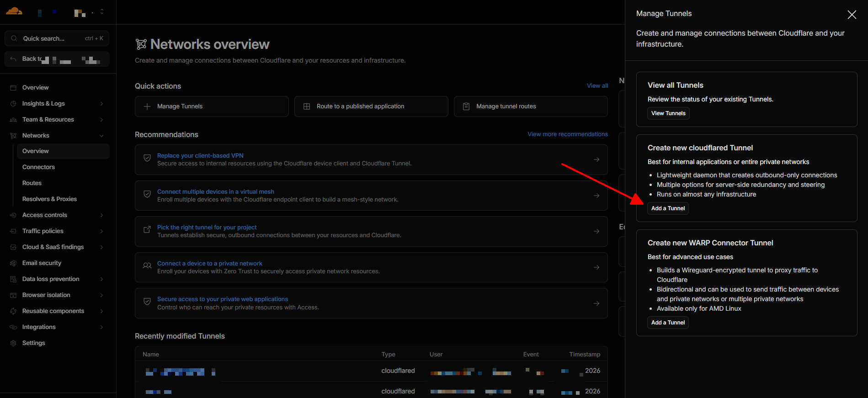The image size is (868, 398).
Task: Click the Access controls icon
Action: (13, 215)
